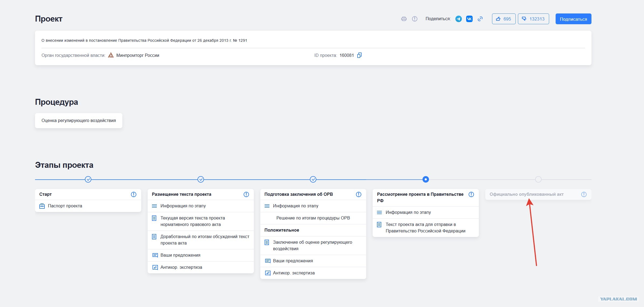Viewport: 644px width, 307px height.
Task: Click the Подготовка заключения об ОРВ timeline marker
Action: [313, 179]
